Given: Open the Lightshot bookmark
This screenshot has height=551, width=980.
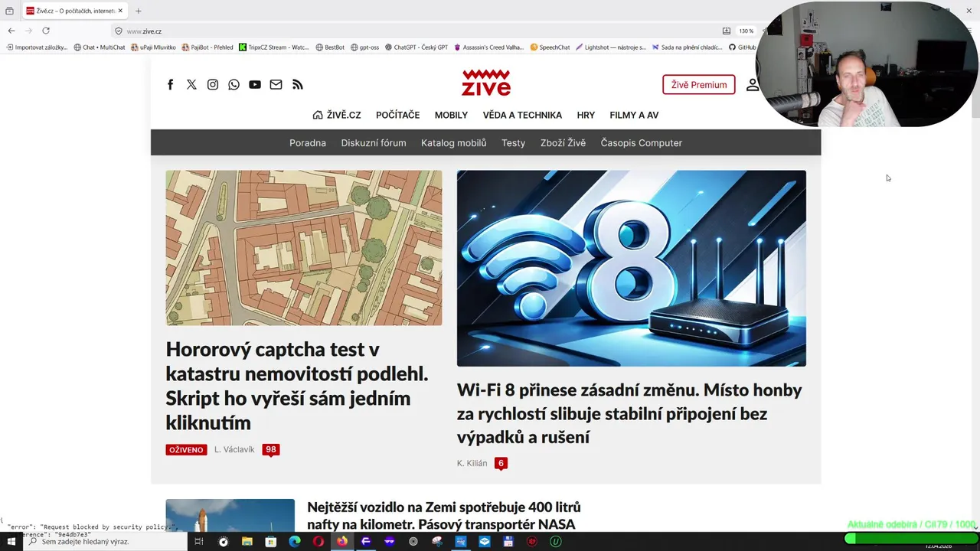Looking at the screenshot, I should [611, 47].
